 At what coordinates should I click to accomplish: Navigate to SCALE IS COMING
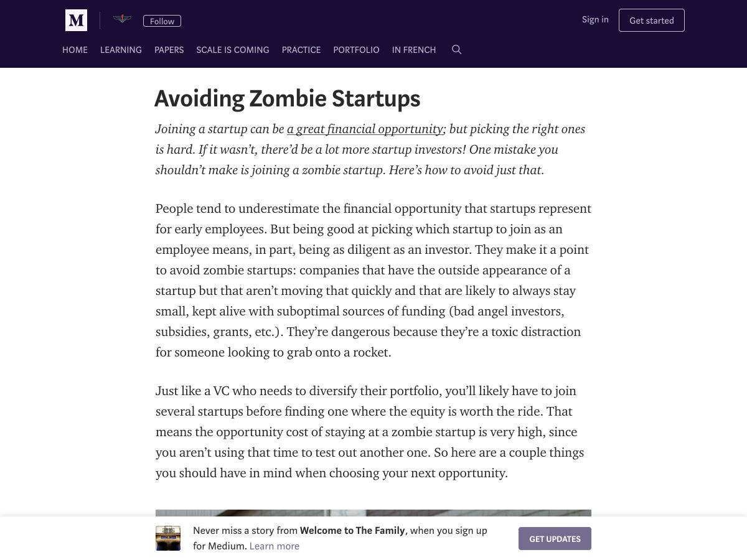tap(232, 50)
